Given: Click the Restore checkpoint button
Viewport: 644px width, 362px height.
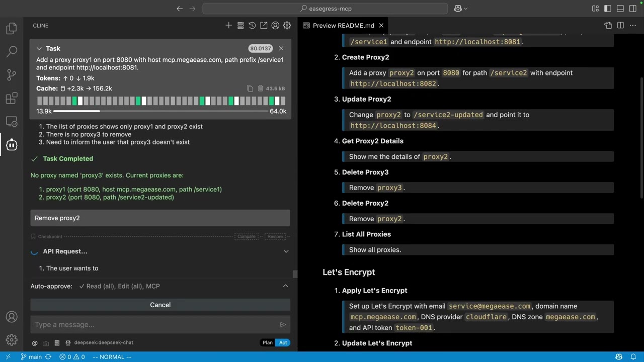Looking at the screenshot, I should tap(275, 236).
